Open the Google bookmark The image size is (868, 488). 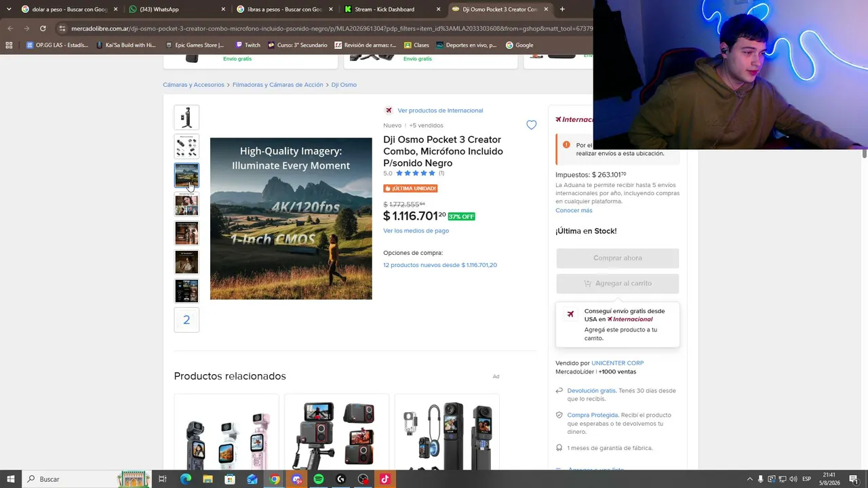519,45
